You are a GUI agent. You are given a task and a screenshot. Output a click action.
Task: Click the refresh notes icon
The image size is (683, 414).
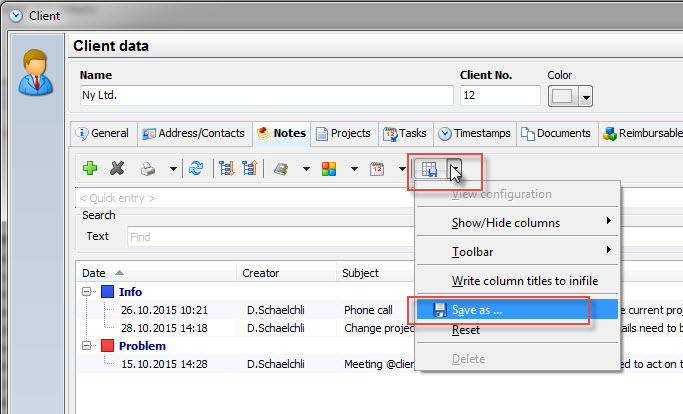click(196, 169)
